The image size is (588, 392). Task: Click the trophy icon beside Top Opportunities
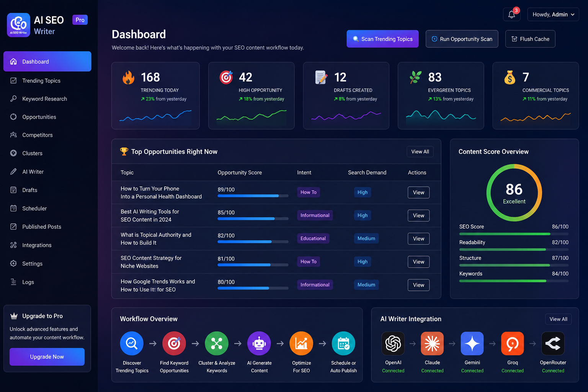click(x=124, y=152)
